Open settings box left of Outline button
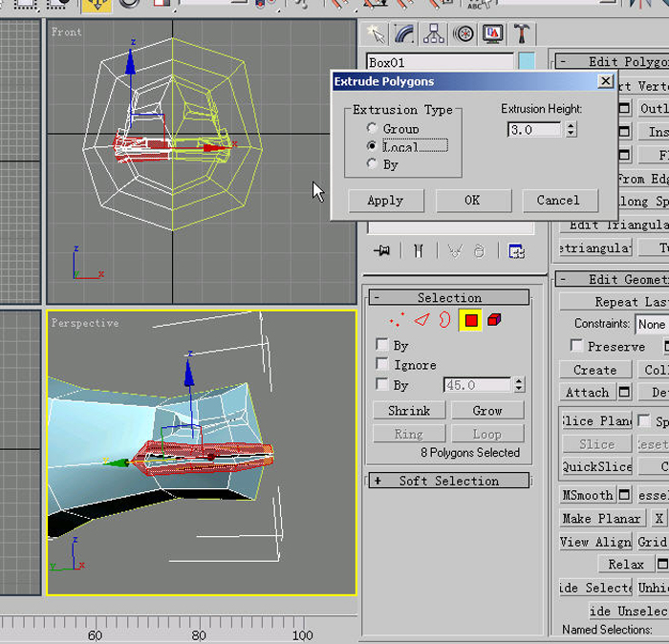669x644 pixels. (624, 108)
